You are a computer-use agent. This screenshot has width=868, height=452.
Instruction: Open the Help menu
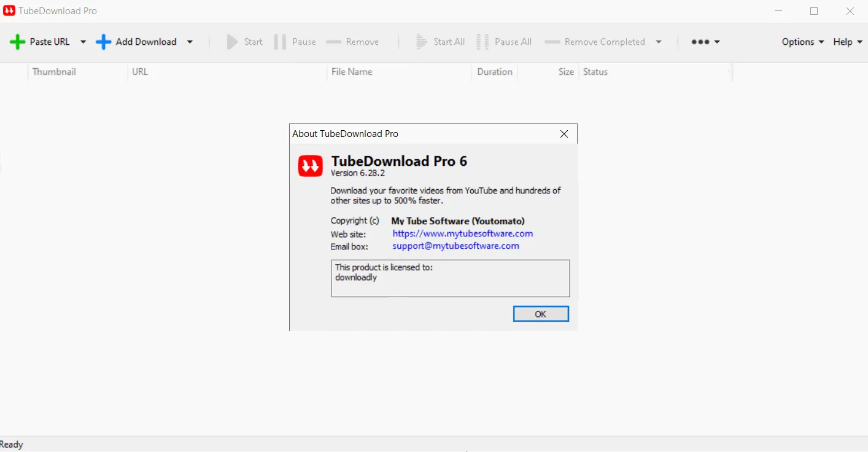point(848,42)
